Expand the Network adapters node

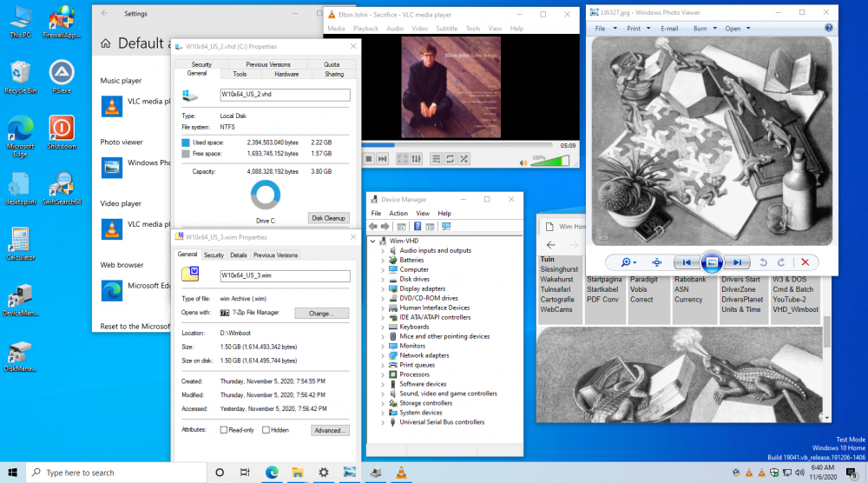383,355
